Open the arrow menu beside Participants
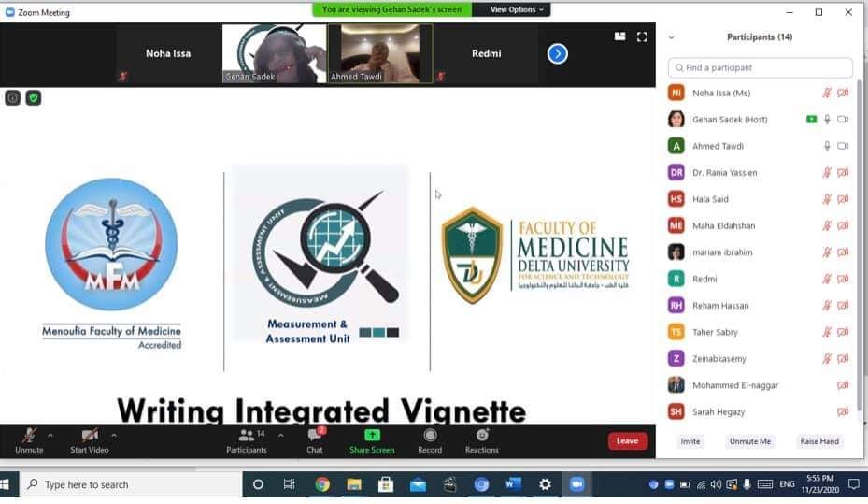The height and width of the screenshot is (504, 868). (280, 436)
